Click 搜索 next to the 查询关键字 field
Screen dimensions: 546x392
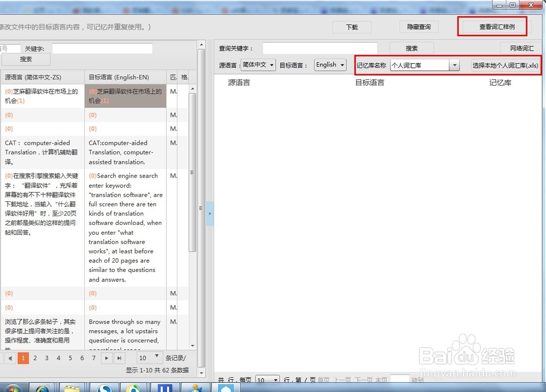[x=412, y=48]
